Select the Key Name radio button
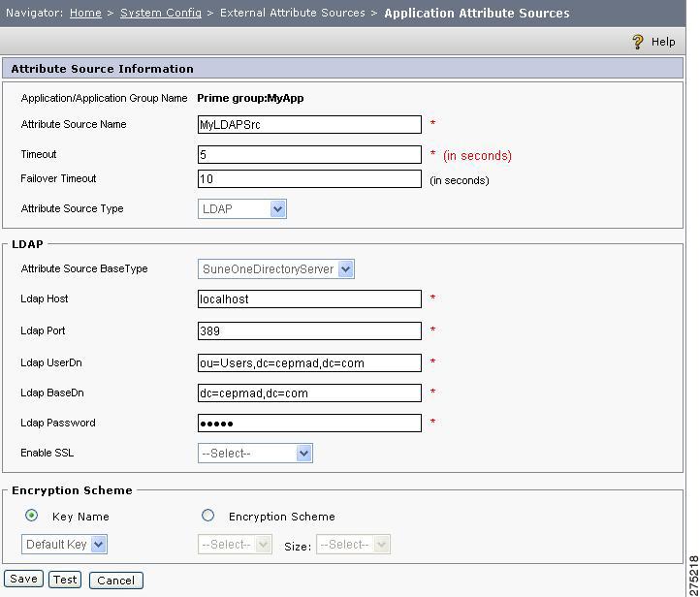The image size is (700, 597). (x=31, y=516)
